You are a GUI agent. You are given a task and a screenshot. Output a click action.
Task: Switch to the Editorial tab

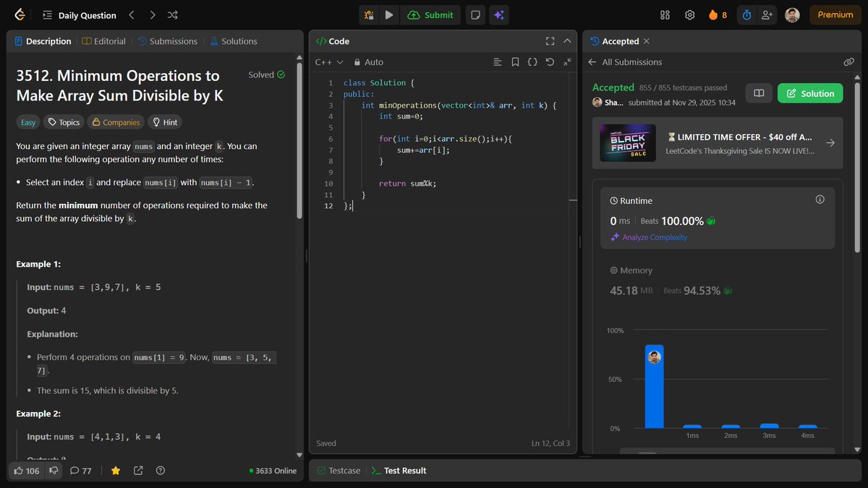[x=103, y=40]
